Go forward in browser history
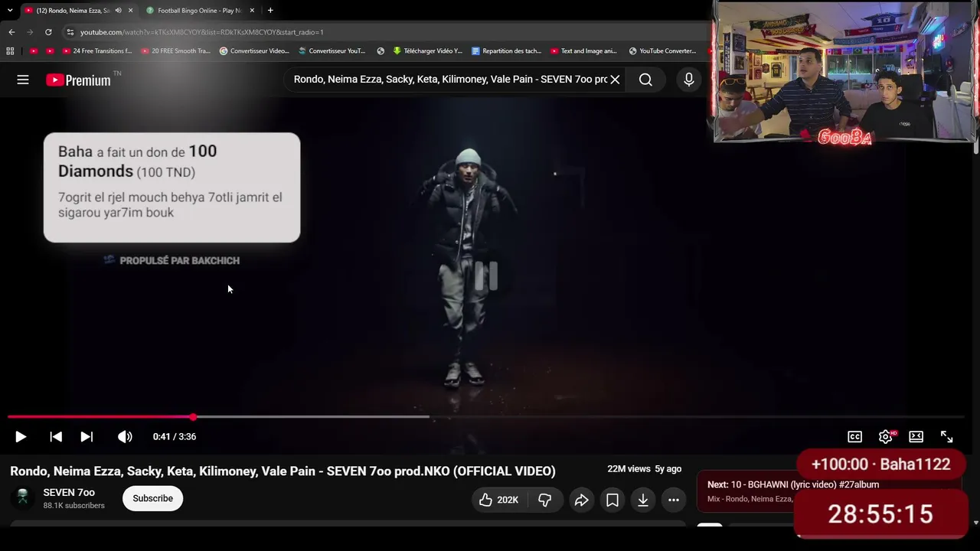980x551 pixels. click(30, 32)
